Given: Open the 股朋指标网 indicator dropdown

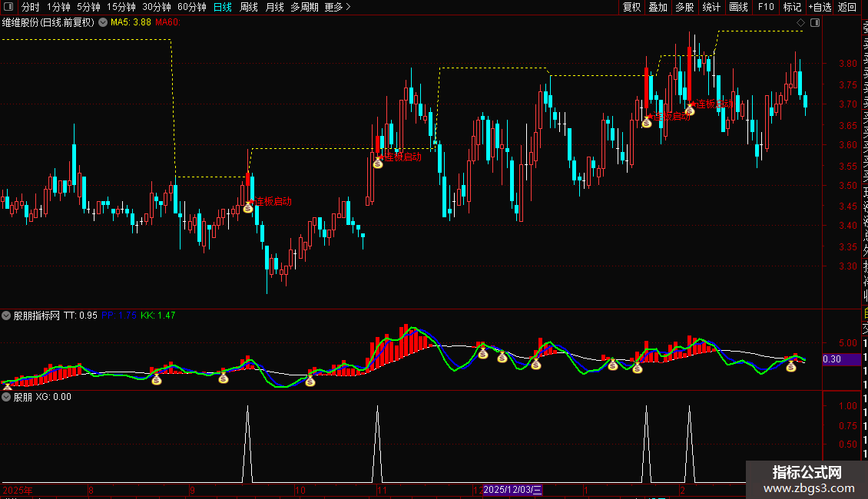Looking at the screenshot, I should pyautogui.click(x=6, y=316).
